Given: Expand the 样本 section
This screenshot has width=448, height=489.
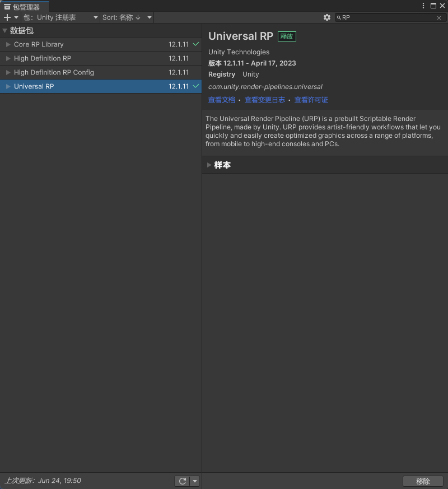Looking at the screenshot, I should point(209,165).
